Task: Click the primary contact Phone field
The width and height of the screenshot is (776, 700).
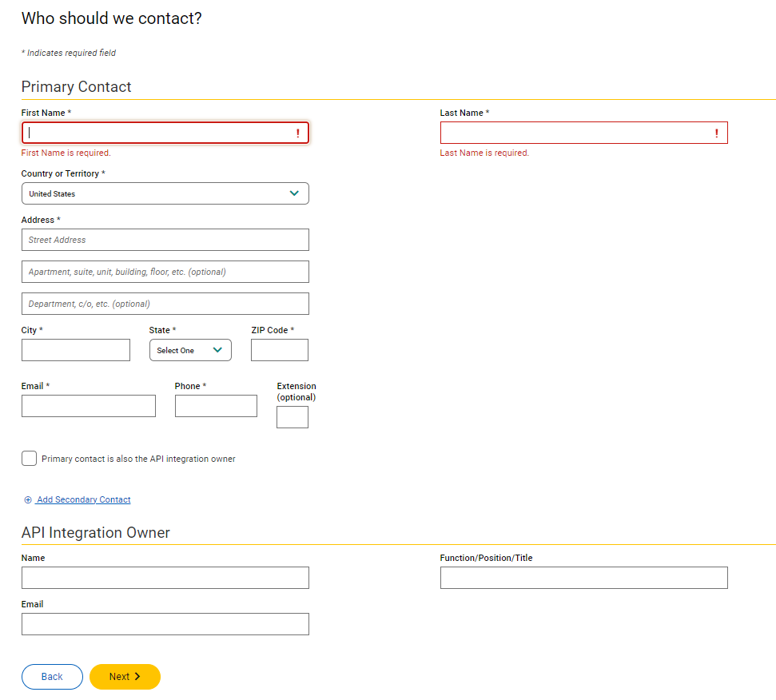Action: [x=216, y=406]
